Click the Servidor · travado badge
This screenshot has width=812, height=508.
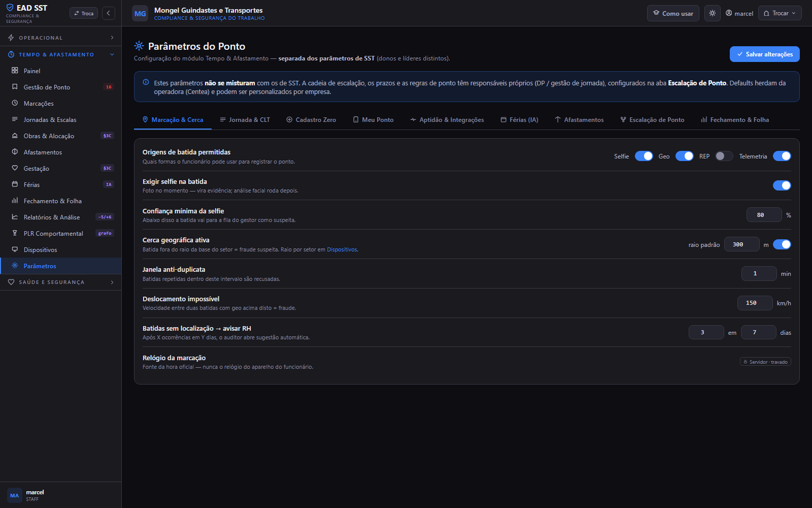click(x=765, y=362)
